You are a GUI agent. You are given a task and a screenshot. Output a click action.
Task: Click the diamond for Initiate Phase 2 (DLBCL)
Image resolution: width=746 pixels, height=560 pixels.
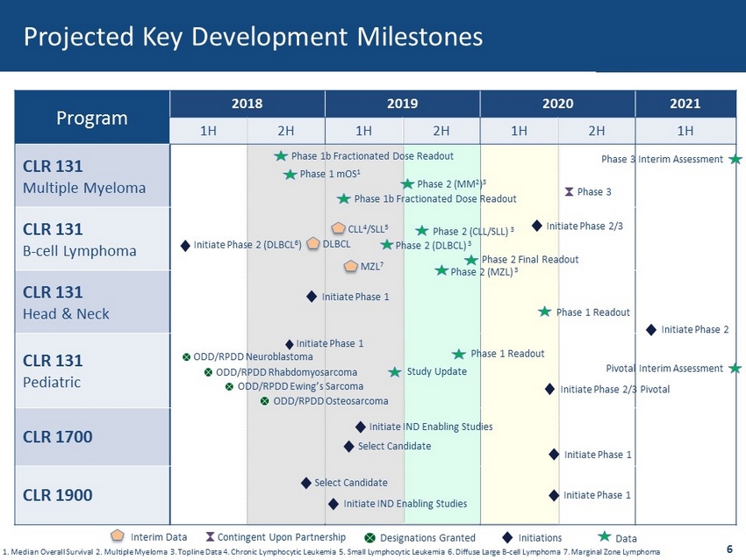185,245
